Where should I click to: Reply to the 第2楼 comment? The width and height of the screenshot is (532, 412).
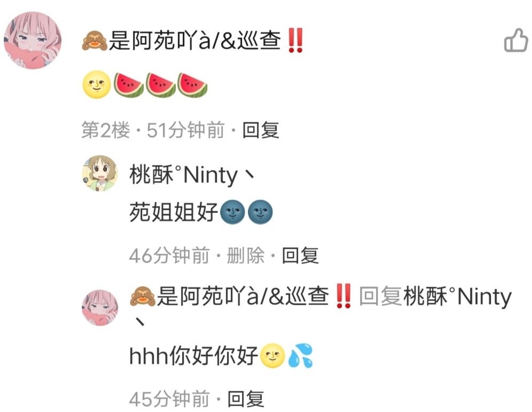(261, 130)
